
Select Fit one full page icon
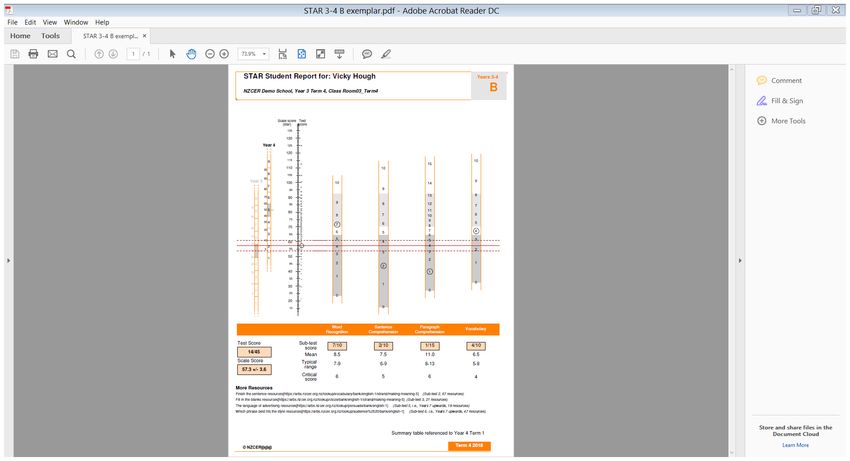301,54
